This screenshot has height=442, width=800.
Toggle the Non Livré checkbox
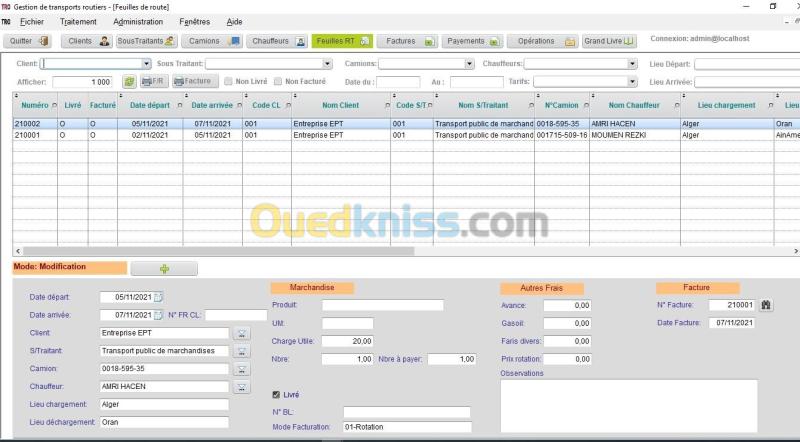(228, 81)
